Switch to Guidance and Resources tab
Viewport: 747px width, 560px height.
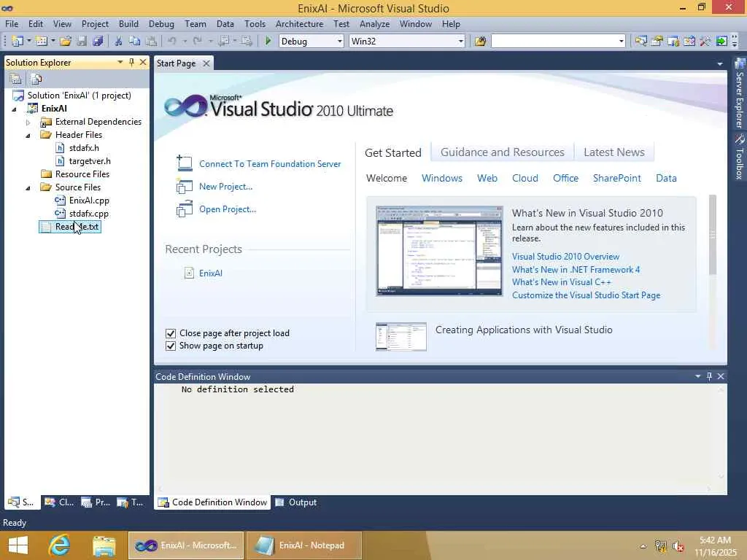tap(502, 152)
